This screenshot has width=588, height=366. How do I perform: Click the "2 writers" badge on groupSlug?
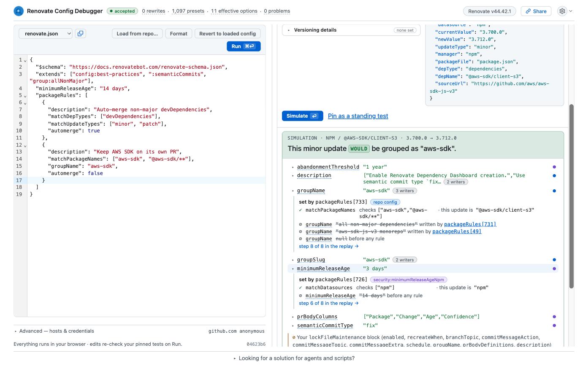pyautogui.click(x=404, y=260)
